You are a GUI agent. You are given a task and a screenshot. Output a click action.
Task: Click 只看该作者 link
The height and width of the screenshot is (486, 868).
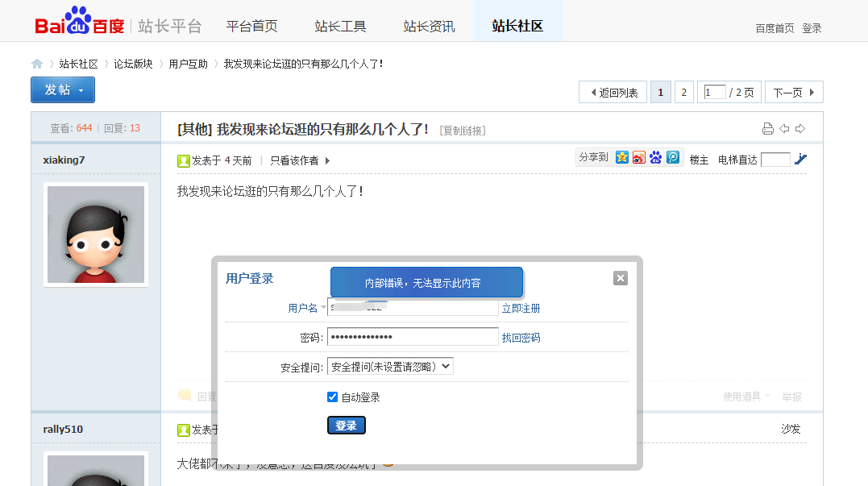[x=294, y=160]
